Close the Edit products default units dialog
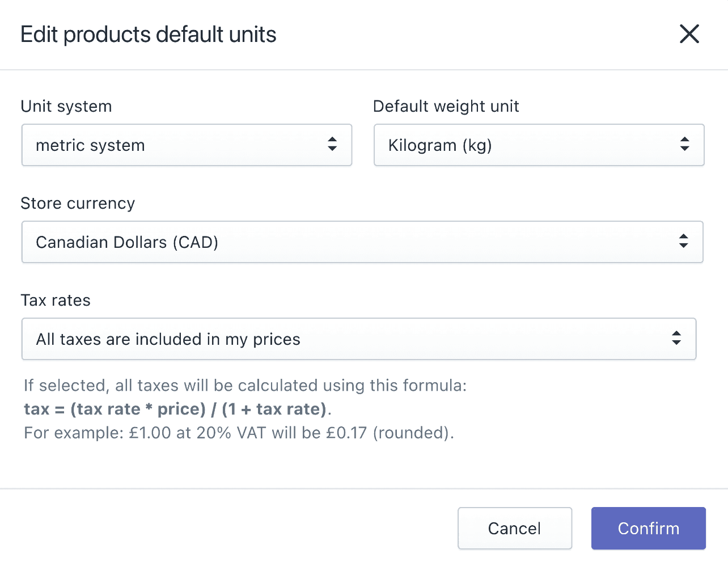 click(689, 34)
